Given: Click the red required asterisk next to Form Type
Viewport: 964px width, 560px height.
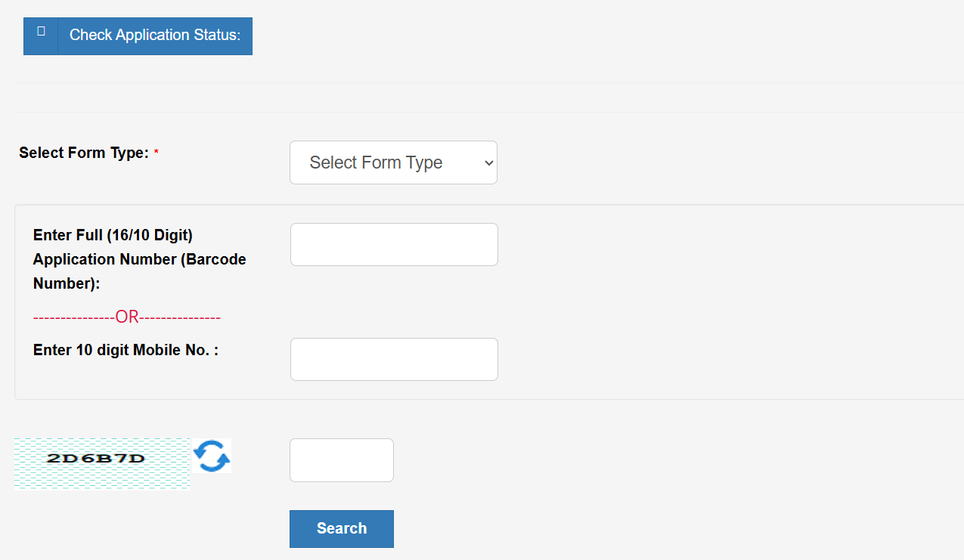Looking at the screenshot, I should pos(157,153).
